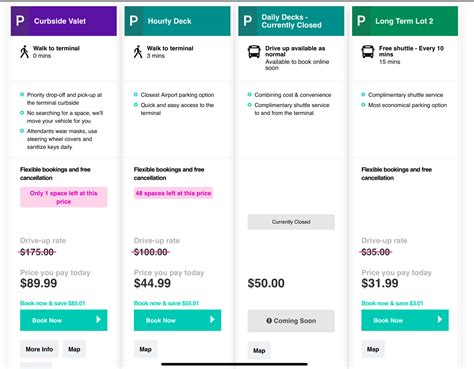
Task: Show the Hourly Deck map
Action: (x=145, y=349)
